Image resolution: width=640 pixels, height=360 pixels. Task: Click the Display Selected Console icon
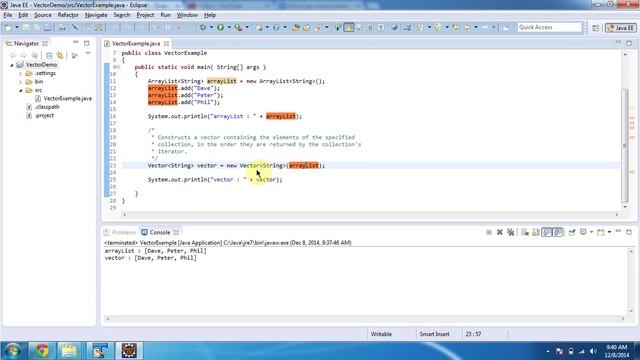click(583, 232)
